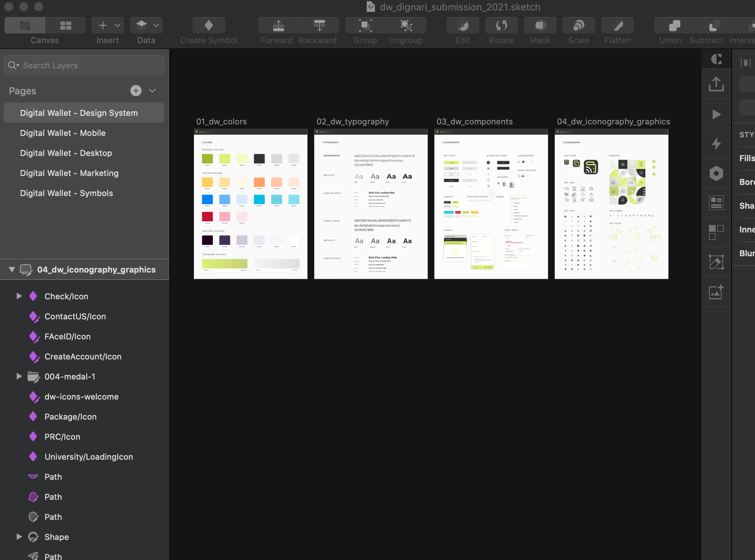This screenshot has width=755, height=560.
Task: Switch to Digital Wallet - Desktop page
Action: [66, 152]
